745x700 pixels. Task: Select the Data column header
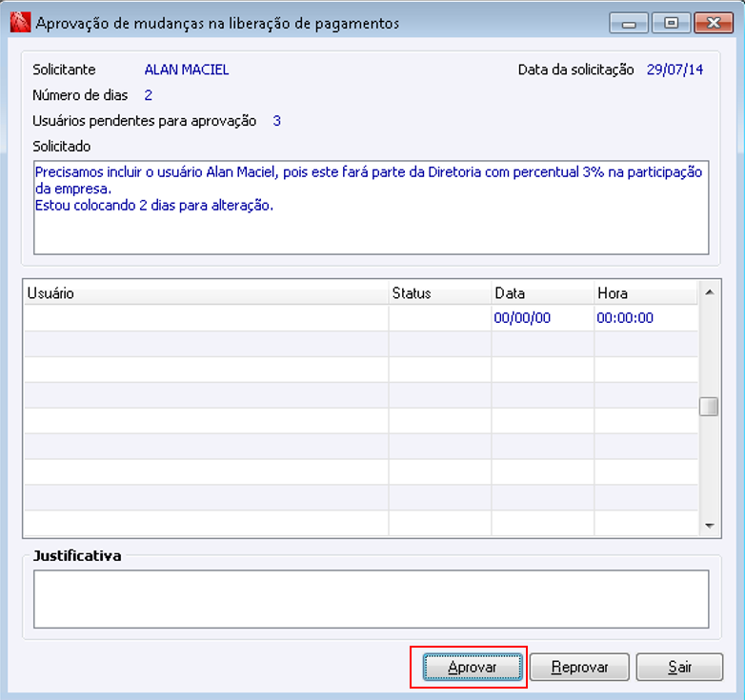click(x=543, y=293)
